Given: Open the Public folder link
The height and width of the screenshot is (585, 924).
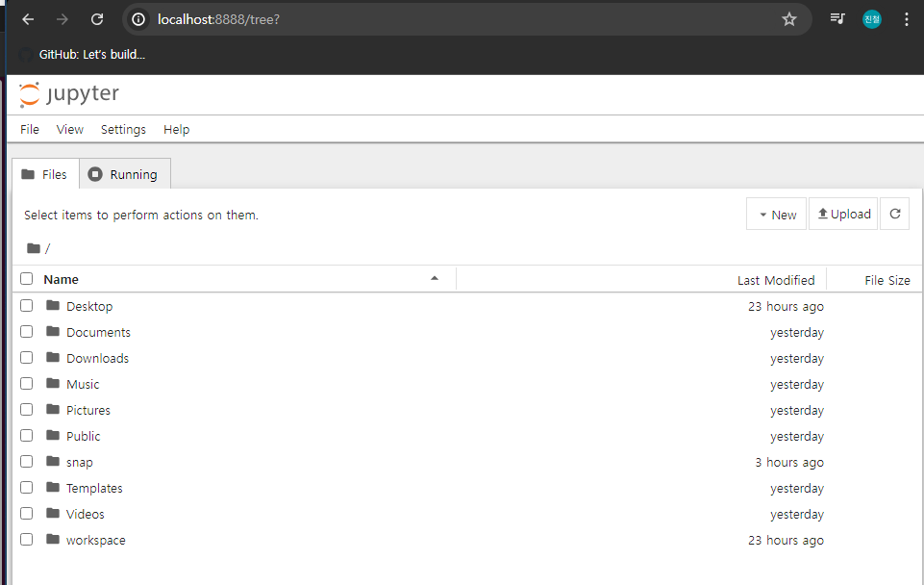Looking at the screenshot, I should click(83, 437).
